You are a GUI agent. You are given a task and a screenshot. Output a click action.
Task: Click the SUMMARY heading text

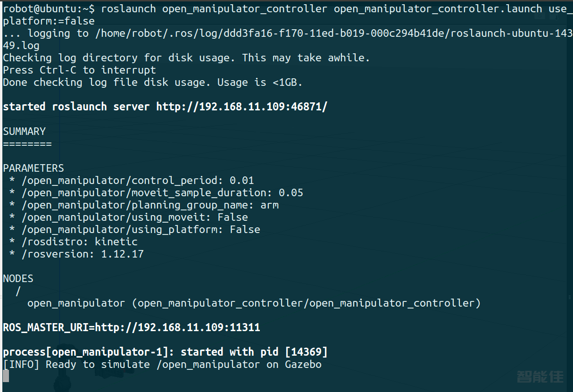24,131
